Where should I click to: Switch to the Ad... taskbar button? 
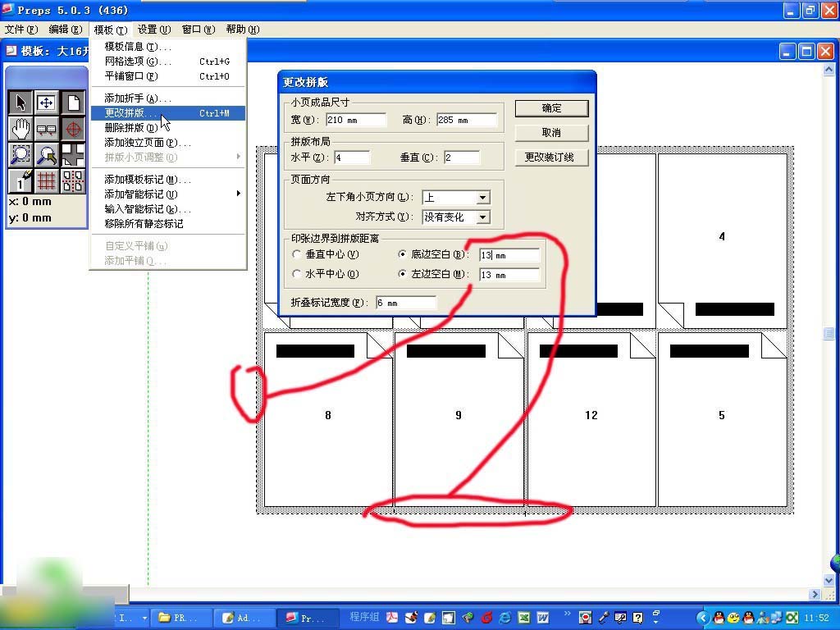(x=244, y=618)
